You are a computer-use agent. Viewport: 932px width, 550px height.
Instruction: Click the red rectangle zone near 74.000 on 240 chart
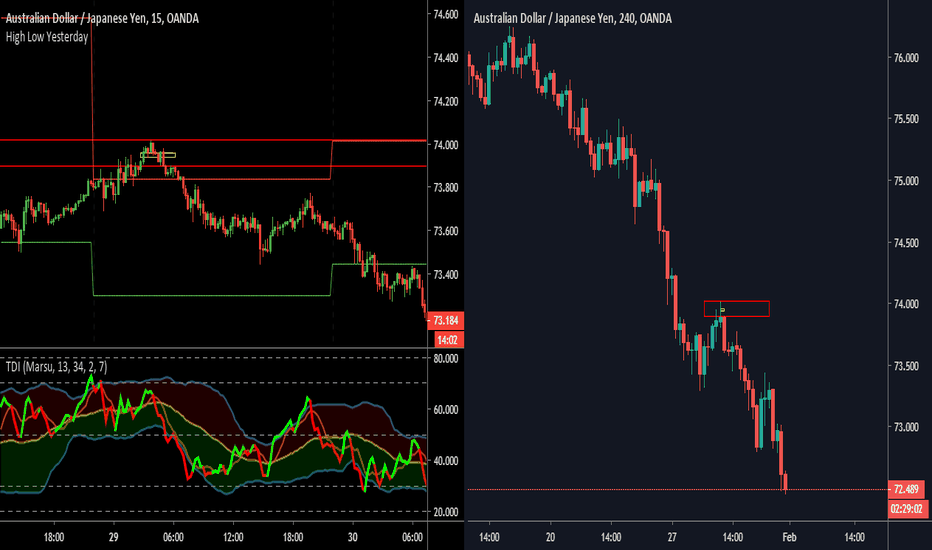click(x=736, y=309)
